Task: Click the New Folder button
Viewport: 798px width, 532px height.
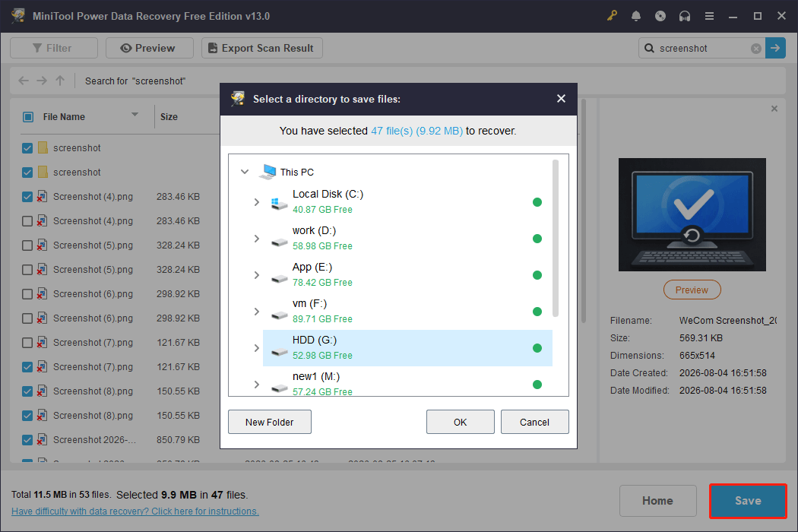Action: 270,422
